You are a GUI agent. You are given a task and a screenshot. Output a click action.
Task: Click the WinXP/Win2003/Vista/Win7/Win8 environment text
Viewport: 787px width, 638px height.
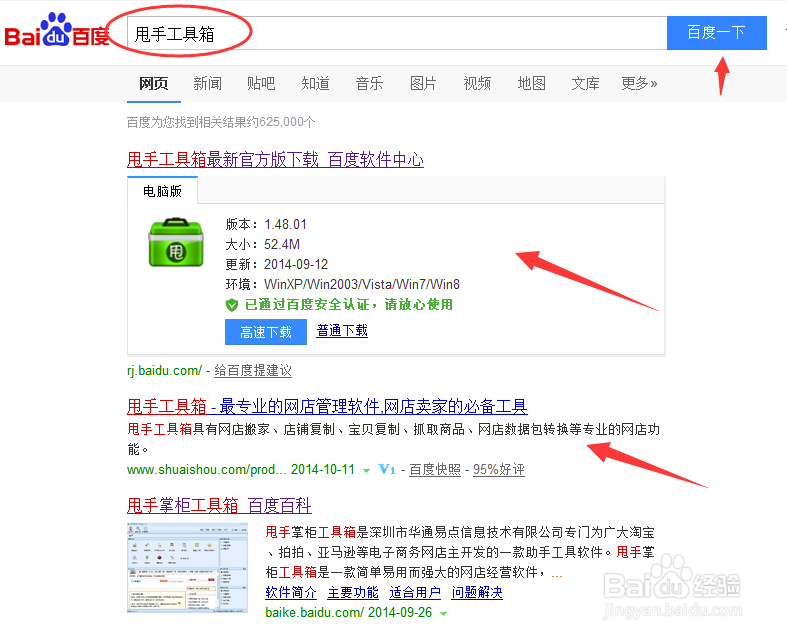362,285
